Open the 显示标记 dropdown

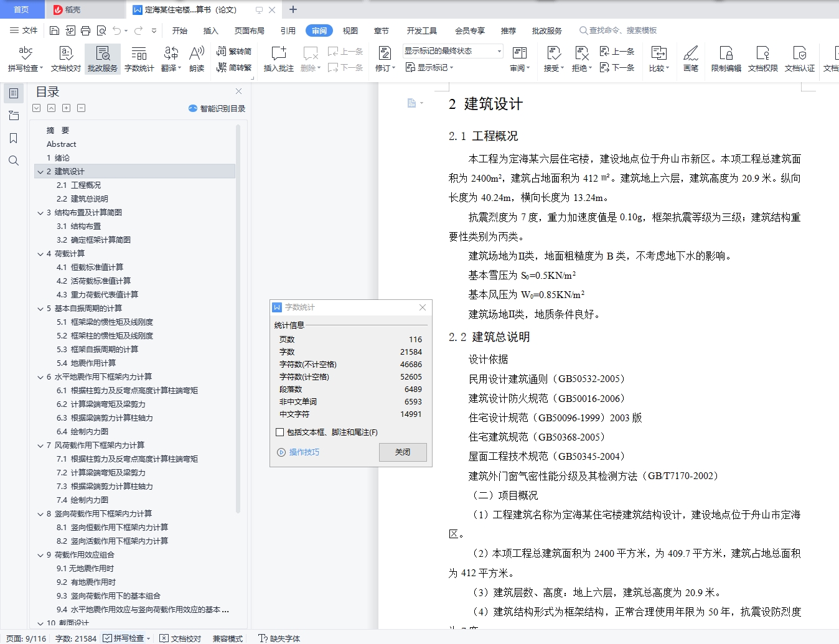[429, 67]
